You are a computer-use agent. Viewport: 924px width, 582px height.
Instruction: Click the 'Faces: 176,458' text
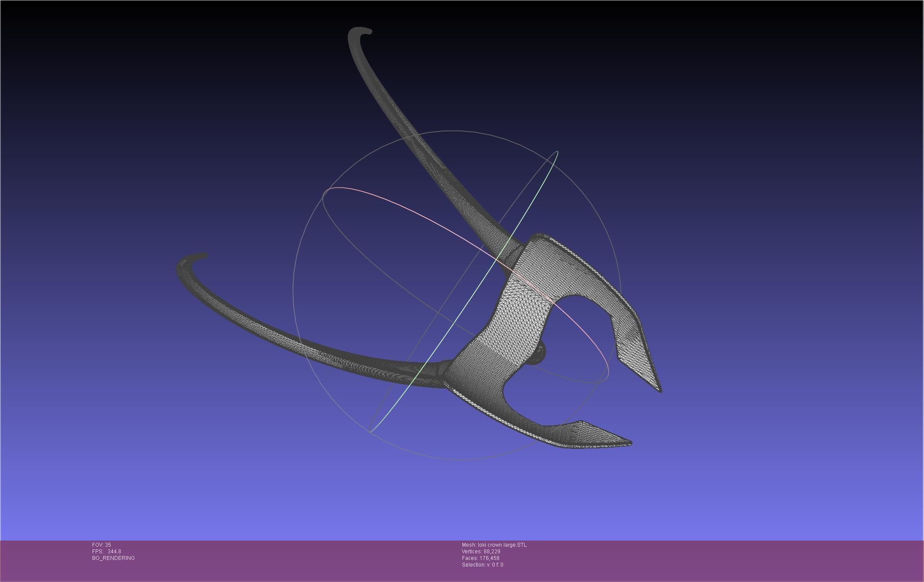(x=481, y=558)
